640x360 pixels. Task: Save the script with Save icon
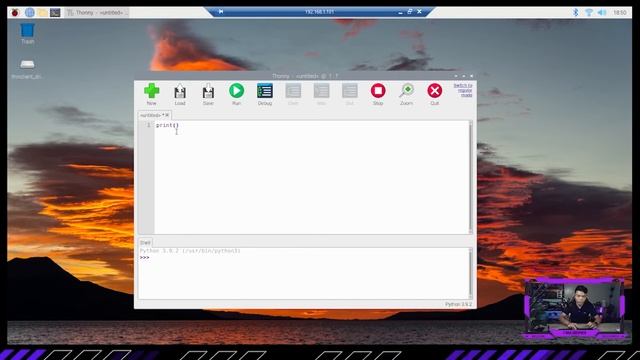pos(208,91)
